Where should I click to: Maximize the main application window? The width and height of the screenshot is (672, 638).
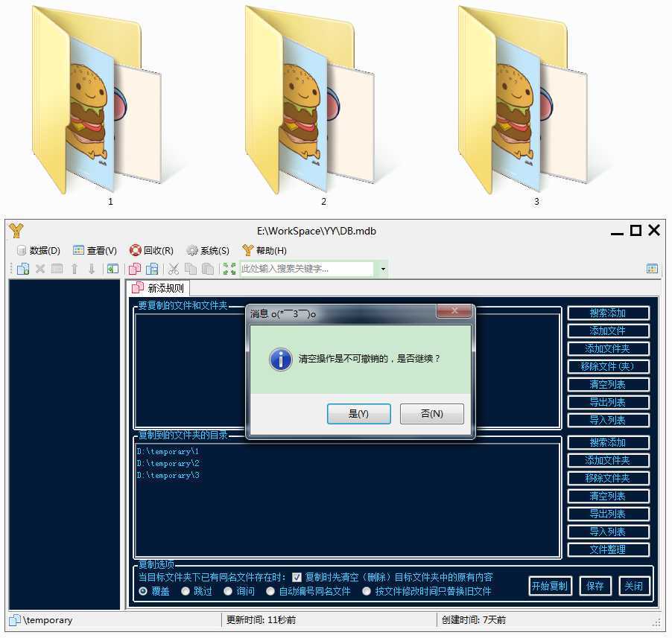tap(635, 230)
